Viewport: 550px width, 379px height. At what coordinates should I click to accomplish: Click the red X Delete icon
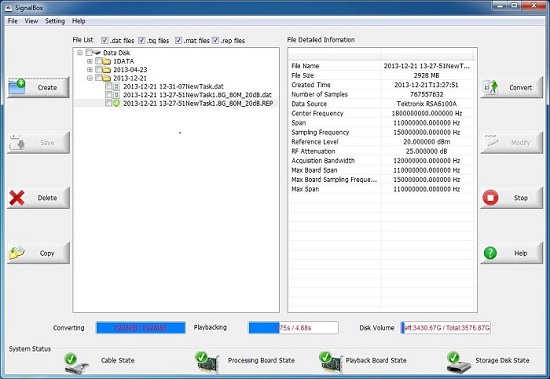pos(16,198)
